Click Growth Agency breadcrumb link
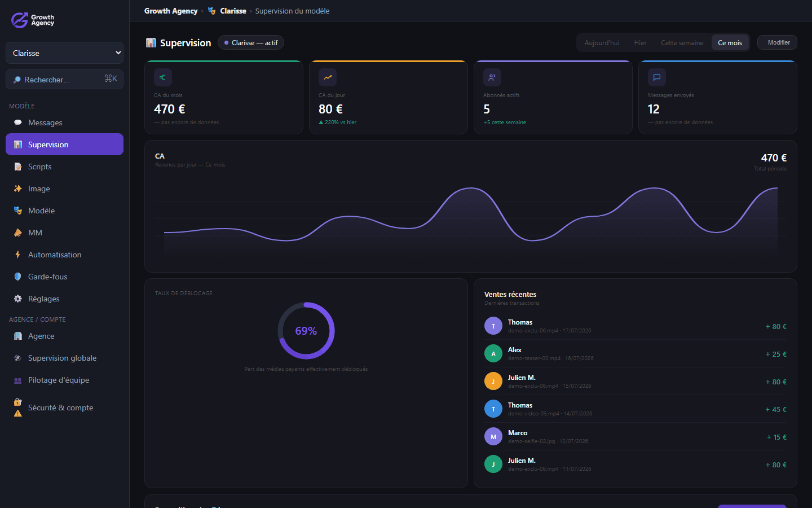Viewport: 812px width, 508px height. click(x=171, y=11)
